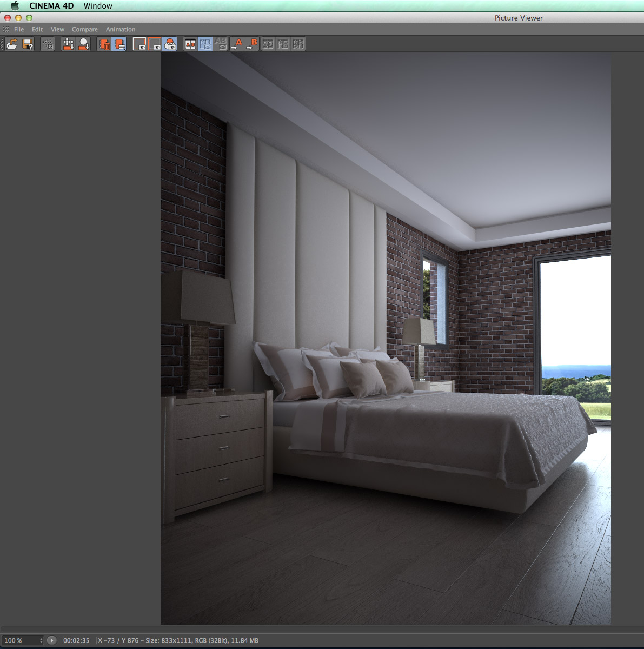Screen dimensions: 644x649
Task: Set image as A with arrow-A icon
Action: click(237, 44)
